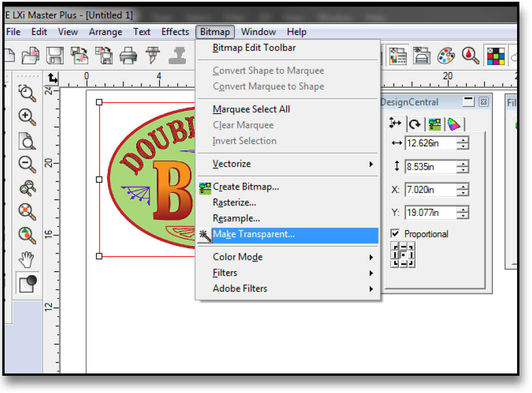This screenshot has width=532, height=393.
Task: Select the Zoom Out tool
Action: pos(27,164)
